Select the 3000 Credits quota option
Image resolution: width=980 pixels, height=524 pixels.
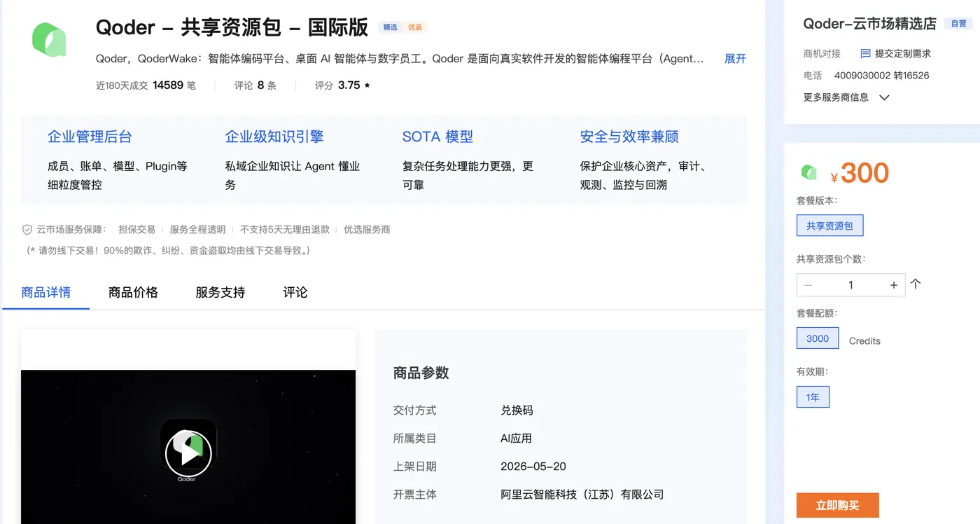817,338
